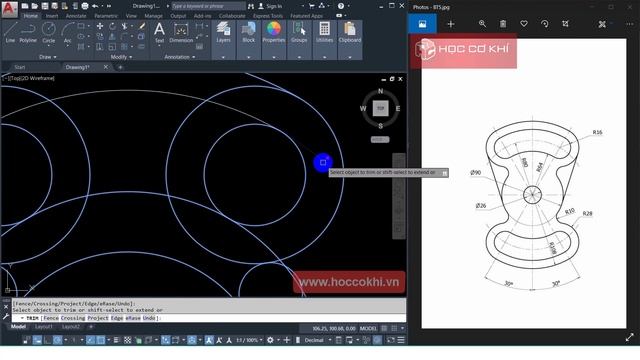Image resolution: width=640 pixels, height=360 pixels.
Task: Switch to the Home ribbon tab
Action: coord(30,16)
